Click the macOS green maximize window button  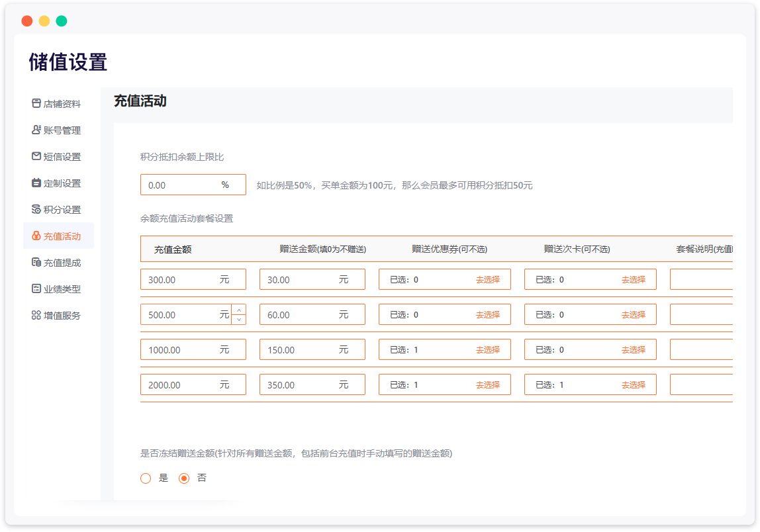click(62, 21)
